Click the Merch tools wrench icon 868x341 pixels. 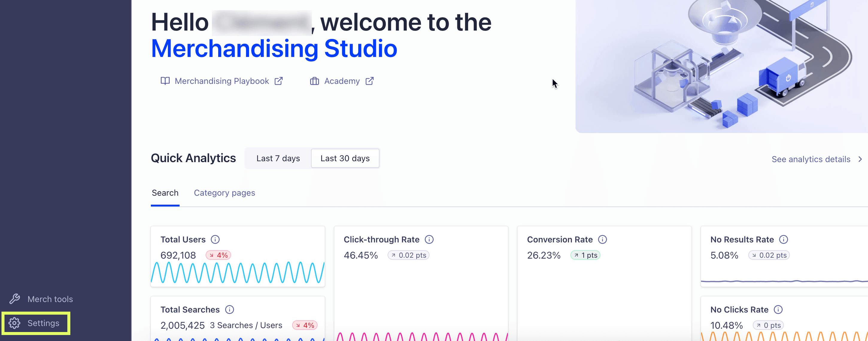[14, 299]
